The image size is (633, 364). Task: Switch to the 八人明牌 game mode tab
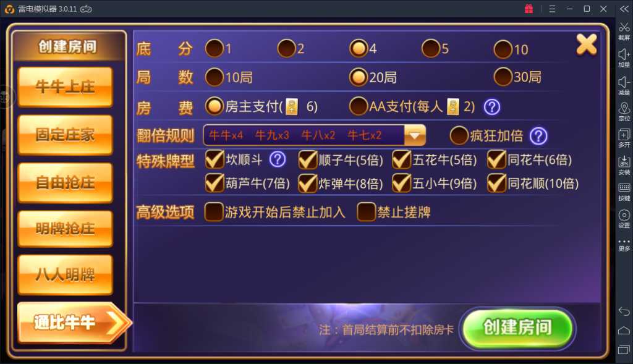[x=66, y=275]
